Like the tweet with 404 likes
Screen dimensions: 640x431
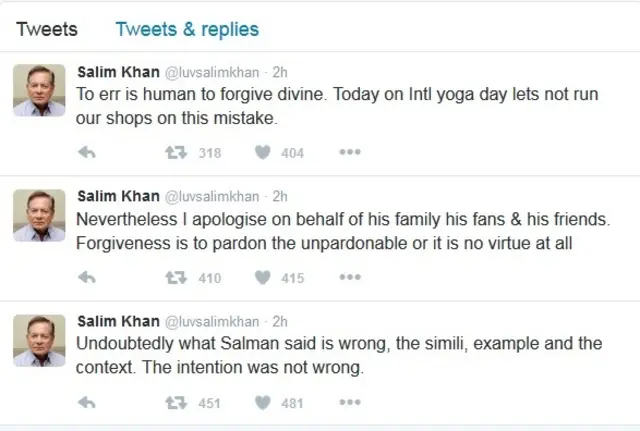coord(263,153)
